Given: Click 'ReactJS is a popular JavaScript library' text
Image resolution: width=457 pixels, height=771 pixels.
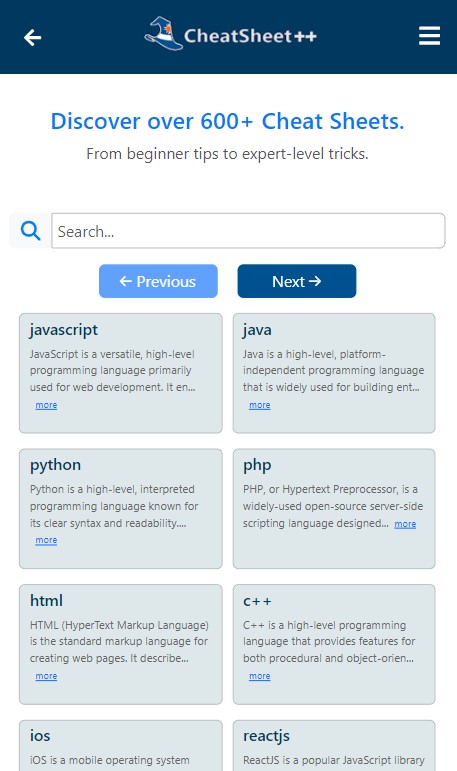Looking at the screenshot, I should tap(334, 760).
